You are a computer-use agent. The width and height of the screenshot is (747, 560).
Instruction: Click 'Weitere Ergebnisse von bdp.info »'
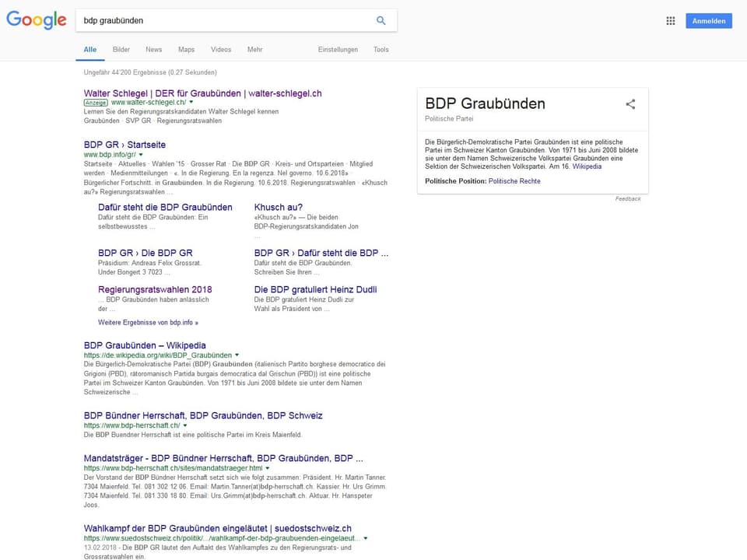pyautogui.click(x=148, y=322)
